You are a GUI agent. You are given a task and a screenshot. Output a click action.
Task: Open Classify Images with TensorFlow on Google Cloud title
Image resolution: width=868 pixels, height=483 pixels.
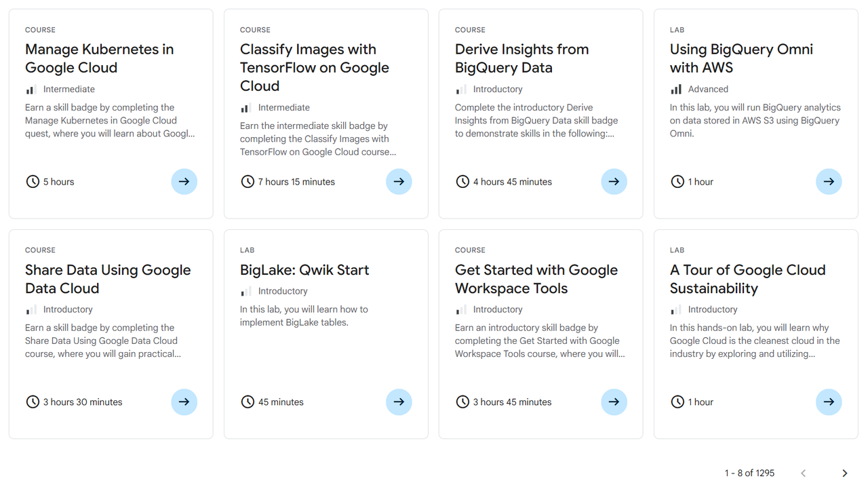(315, 68)
